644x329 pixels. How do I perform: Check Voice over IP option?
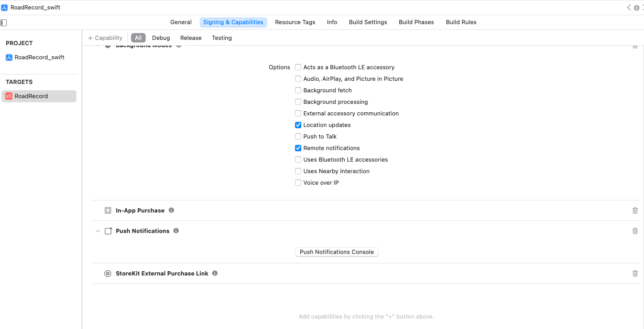pos(298,183)
